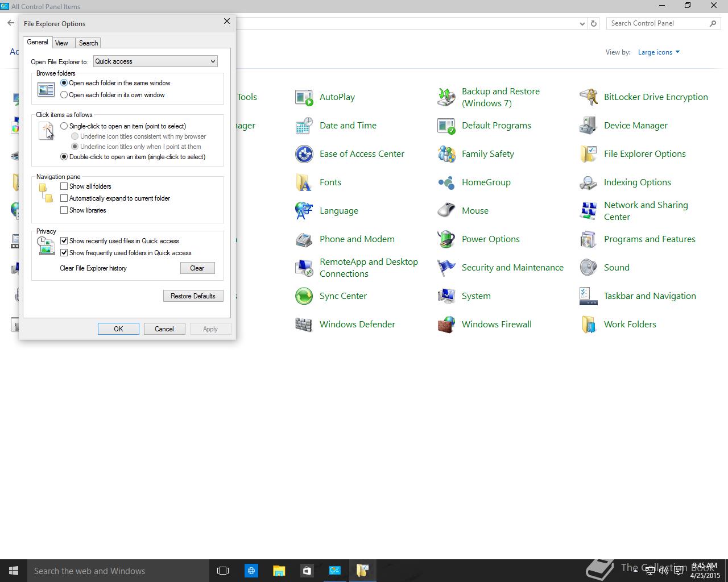Open BitLocker Drive Encryption icon
This screenshot has height=582, width=728.
click(x=588, y=97)
